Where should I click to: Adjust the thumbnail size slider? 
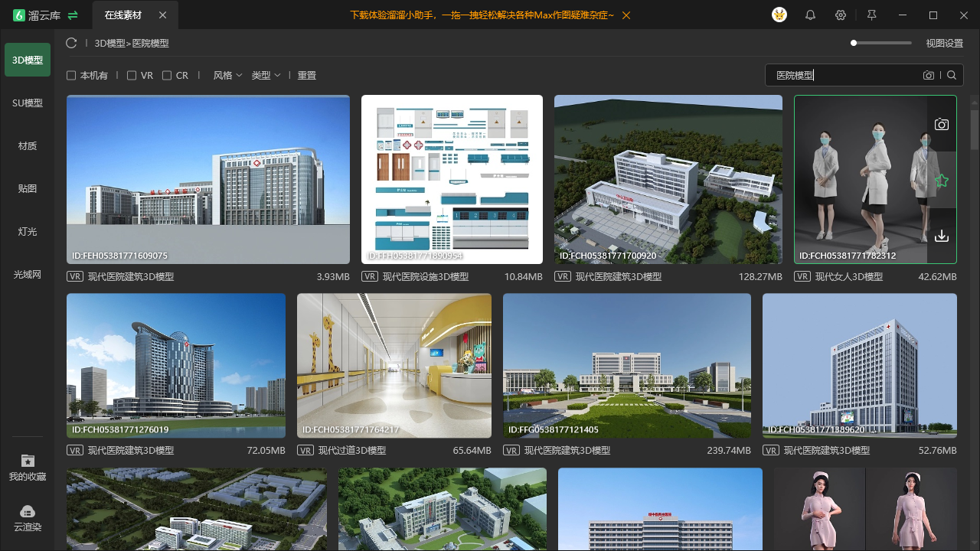(881, 43)
